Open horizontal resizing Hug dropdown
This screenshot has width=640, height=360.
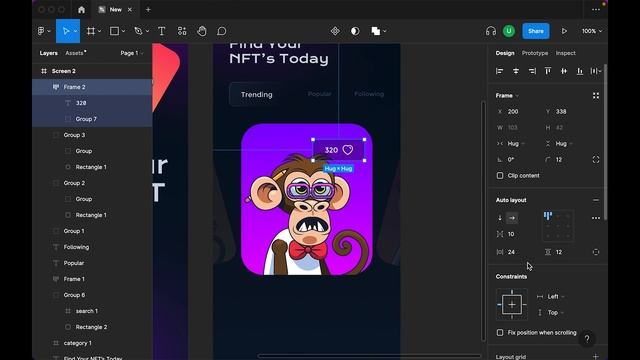click(516, 144)
